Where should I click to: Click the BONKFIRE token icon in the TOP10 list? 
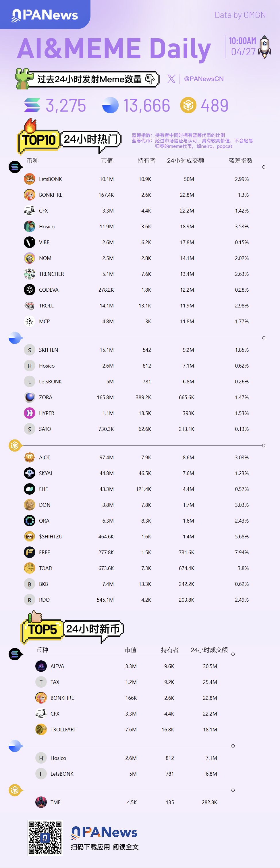(30, 195)
